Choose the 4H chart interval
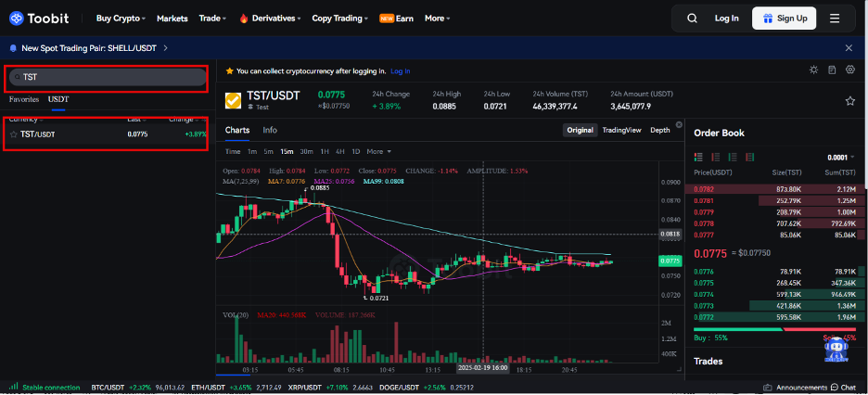This screenshot has height=395, width=868. click(x=340, y=151)
